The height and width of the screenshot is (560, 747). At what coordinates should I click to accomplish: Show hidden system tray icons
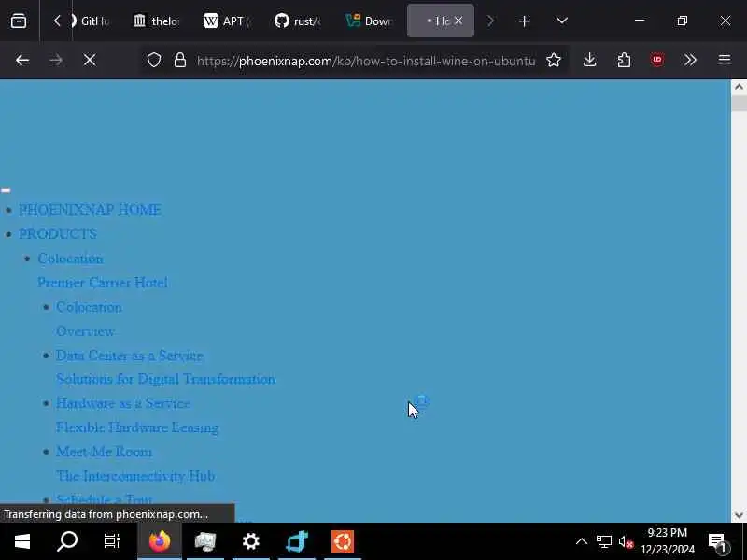click(581, 541)
